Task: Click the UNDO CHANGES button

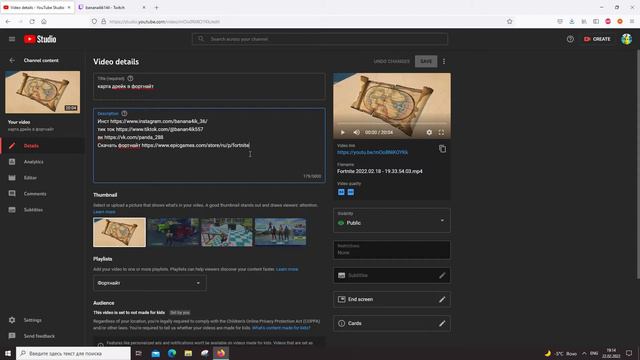Action: (391, 61)
